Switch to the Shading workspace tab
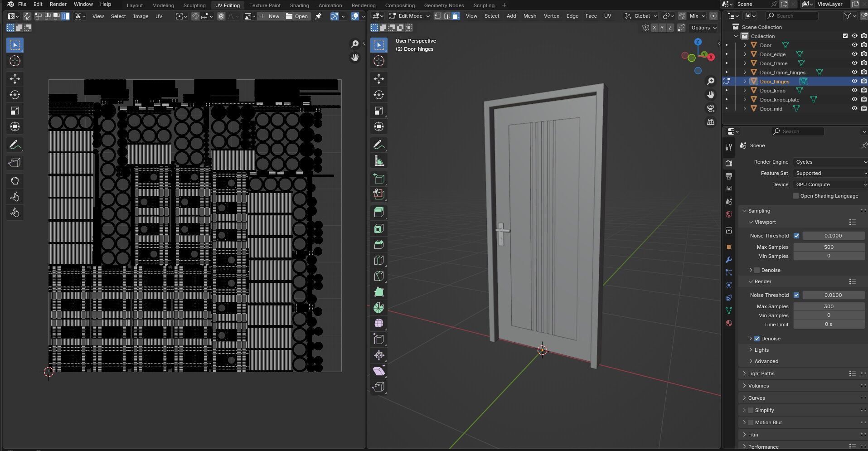Image resolution: width=868 pixels, height=451 pixels. click(299, 5)
